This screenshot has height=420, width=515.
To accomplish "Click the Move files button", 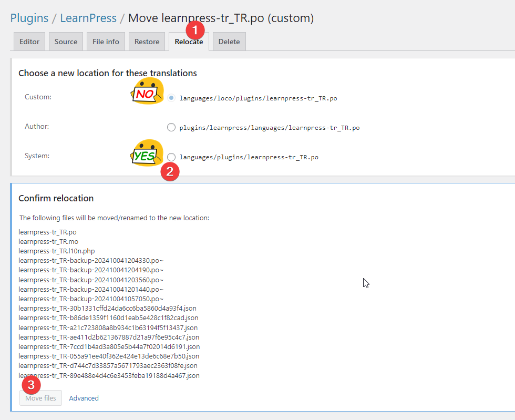I will click(x=41, y=398).
